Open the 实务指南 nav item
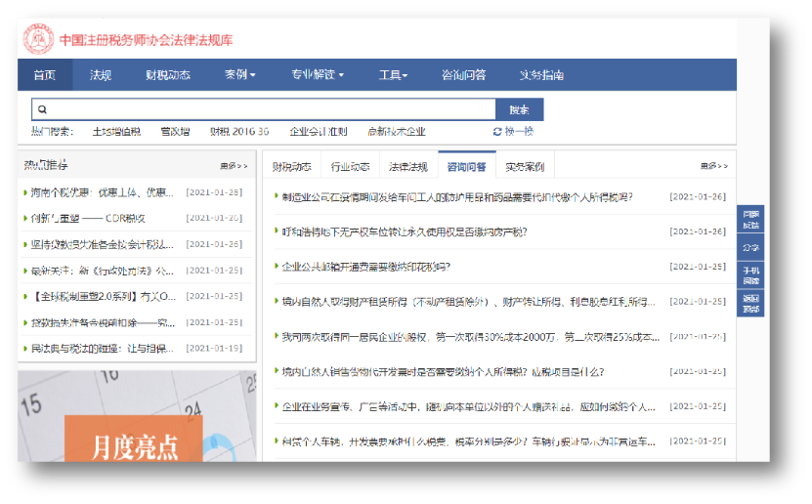 pyautogui.click(x=541, y=75)
